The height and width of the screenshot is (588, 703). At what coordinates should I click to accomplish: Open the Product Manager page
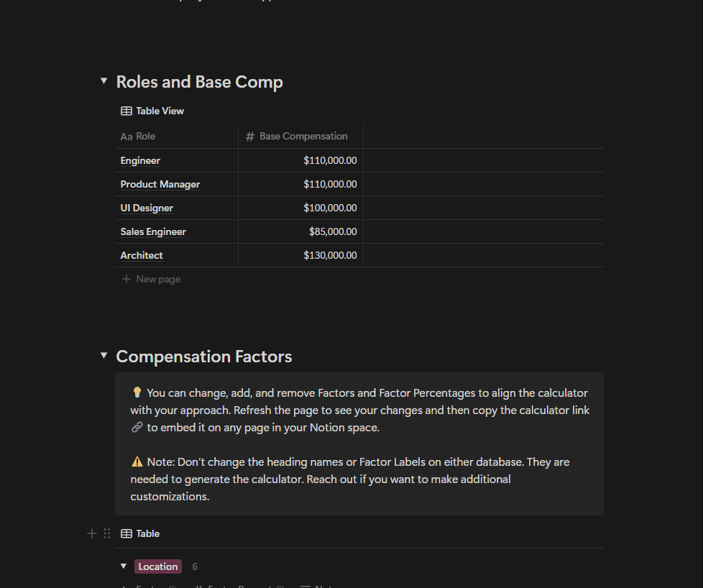pos(160,185)
